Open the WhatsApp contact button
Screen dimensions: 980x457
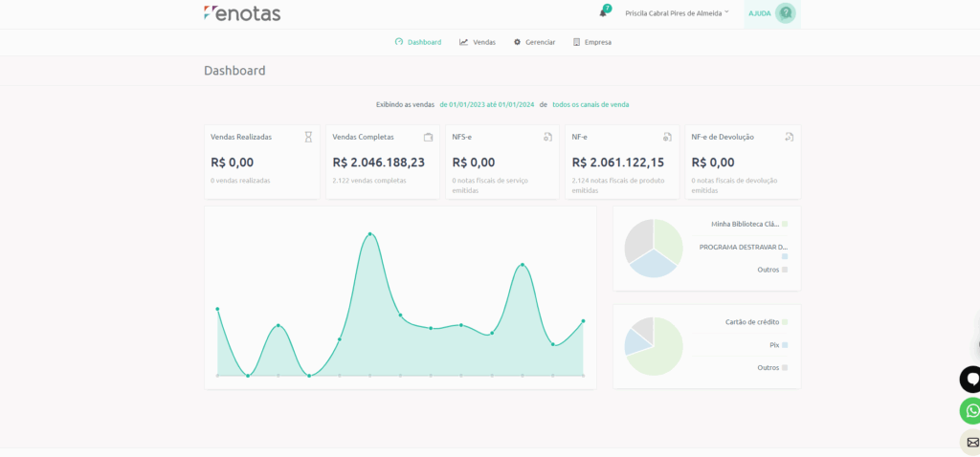pyautogui.click(x=970, y=411)
